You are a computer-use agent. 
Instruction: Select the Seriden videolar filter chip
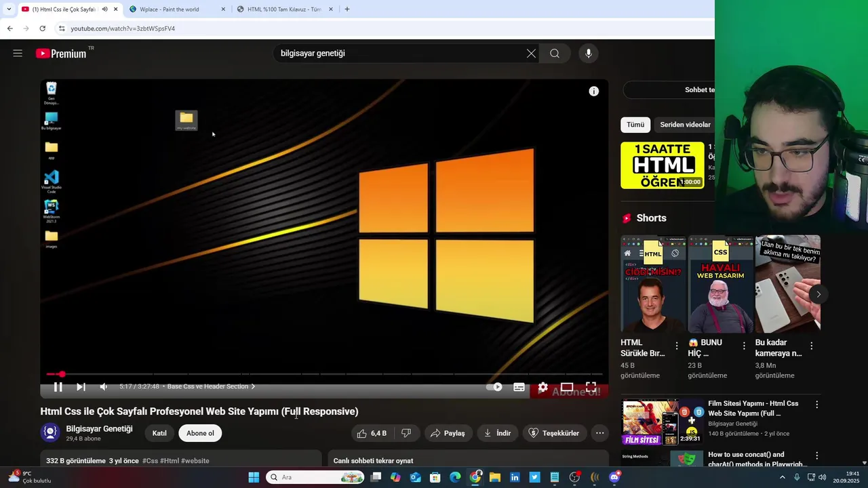coord(685,125)
